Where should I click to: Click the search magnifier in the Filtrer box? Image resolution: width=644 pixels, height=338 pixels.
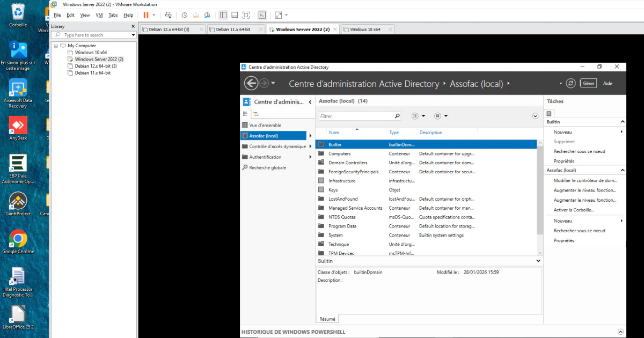tap(397, 116)
